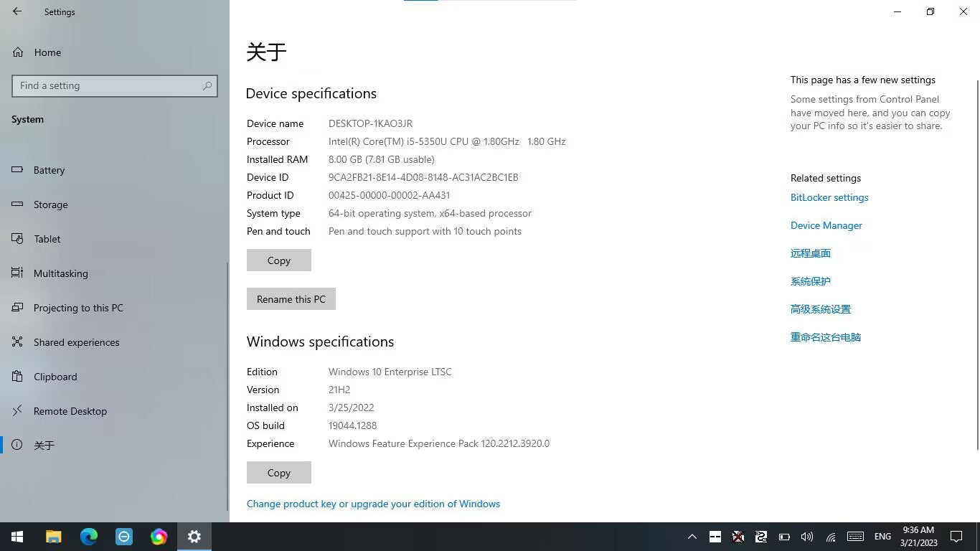The image size is (980, 551).
Task: Click Rename this PC
Action: 291,299
